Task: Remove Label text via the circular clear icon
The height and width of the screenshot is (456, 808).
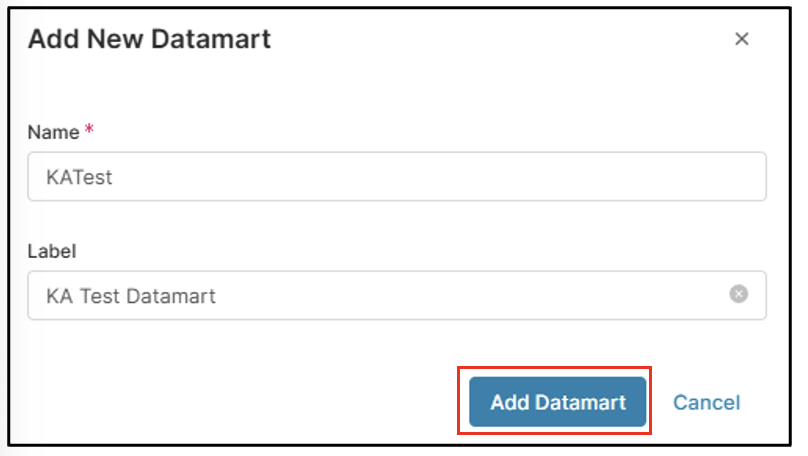Action: tap(738, 295)
